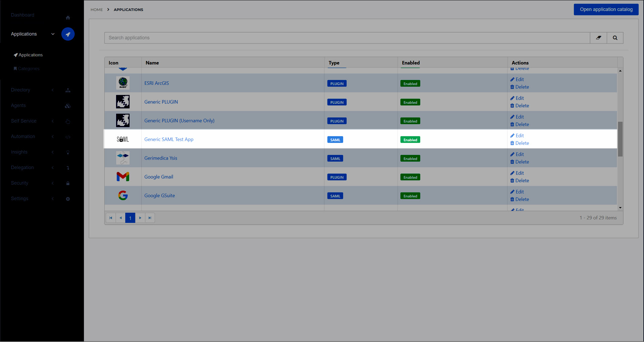
Task: Click the Self Service hand icon
Action: (x=68, y=121)
